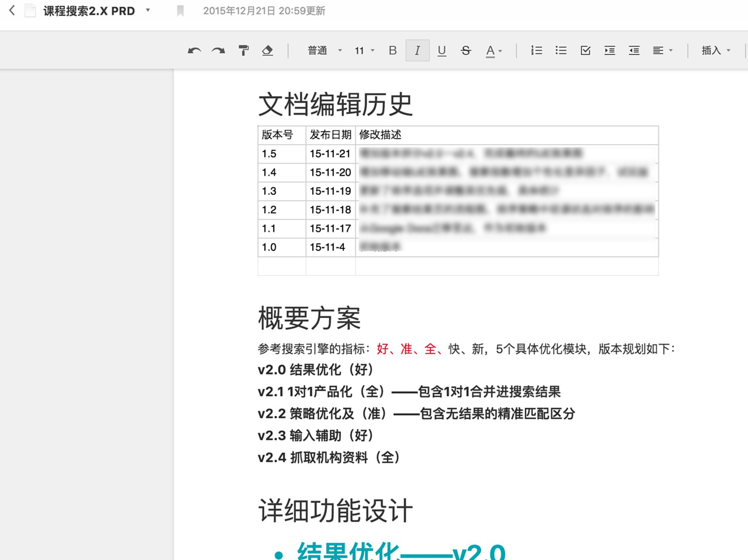Screen dimensions: 748x560
Task: Toggle italic formatting
Action: coord(417,50)
